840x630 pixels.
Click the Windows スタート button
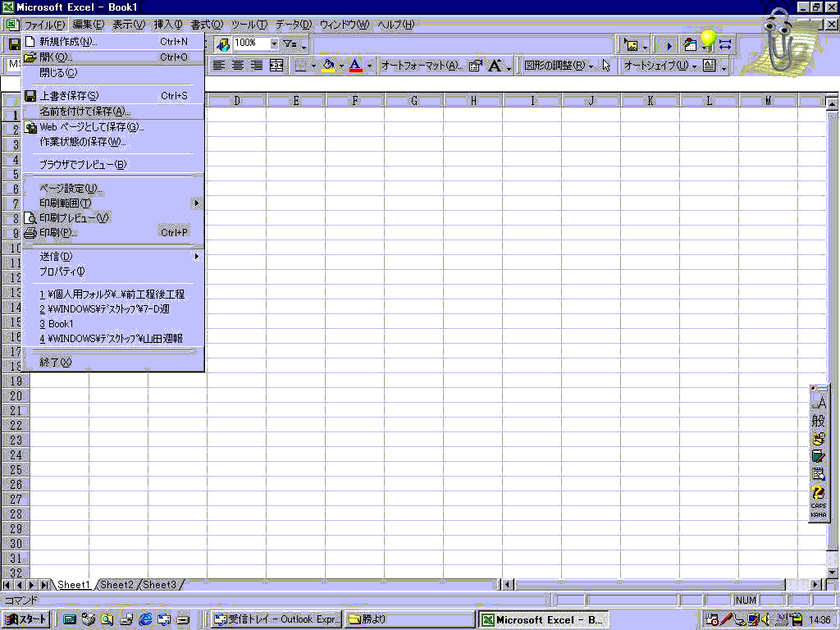click(x=26, y=619)
